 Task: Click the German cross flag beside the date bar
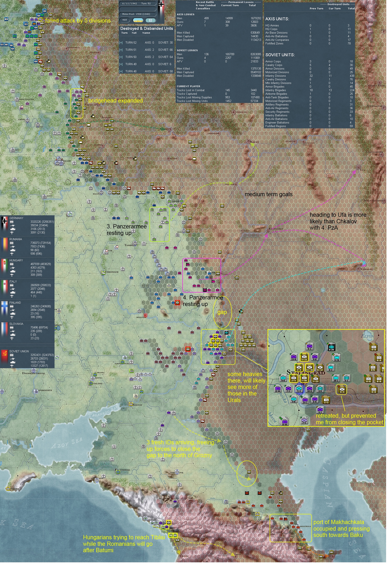161,12
